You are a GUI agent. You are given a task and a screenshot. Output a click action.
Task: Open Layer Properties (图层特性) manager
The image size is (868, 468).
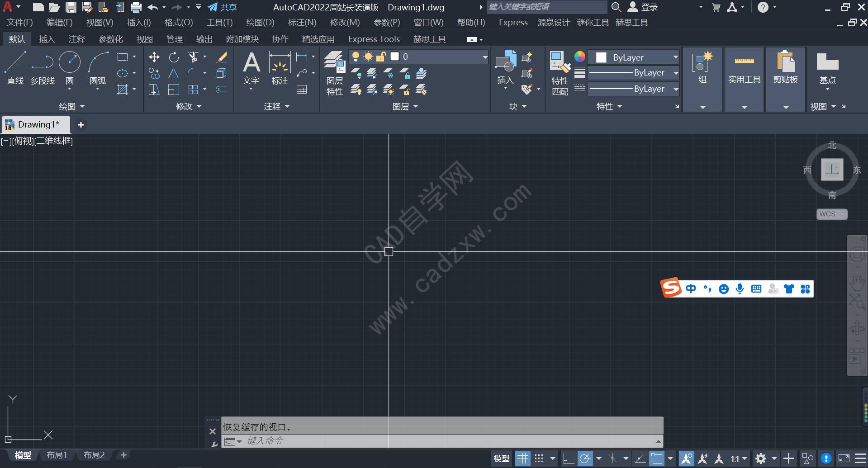[x=334, y=72]
